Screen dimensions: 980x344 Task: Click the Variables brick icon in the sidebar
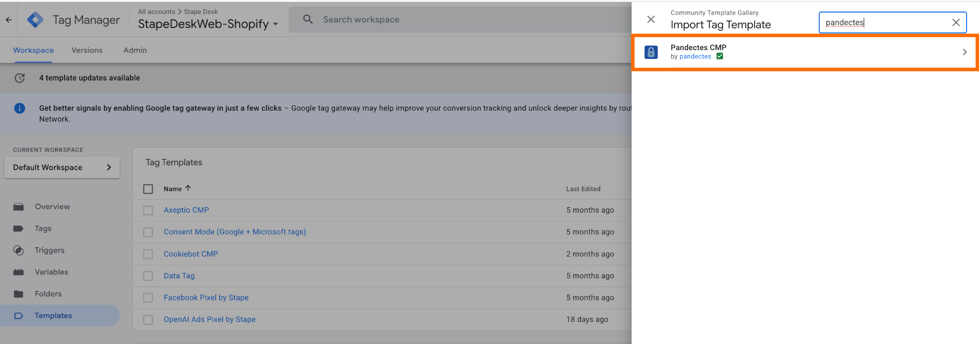pos(19,272)
